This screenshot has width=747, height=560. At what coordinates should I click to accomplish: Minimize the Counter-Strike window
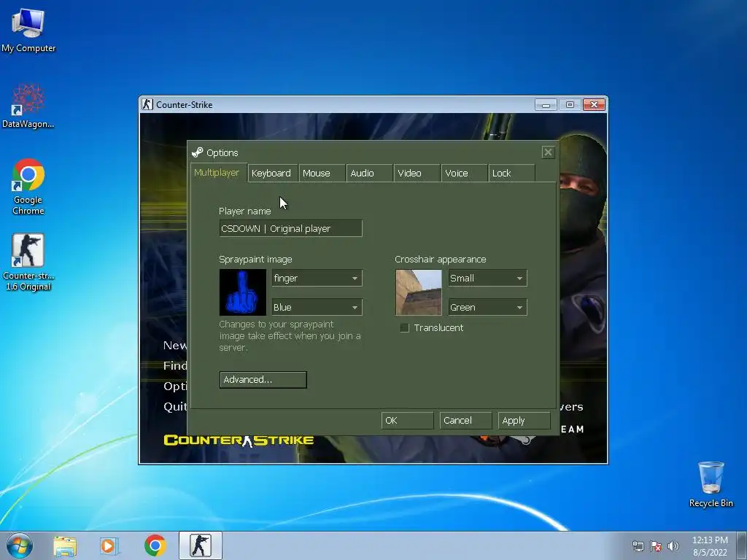[x=546, y=104]
